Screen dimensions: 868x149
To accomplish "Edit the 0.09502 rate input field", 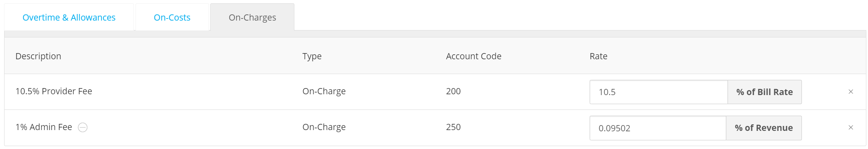I will [x=658, y=128].
